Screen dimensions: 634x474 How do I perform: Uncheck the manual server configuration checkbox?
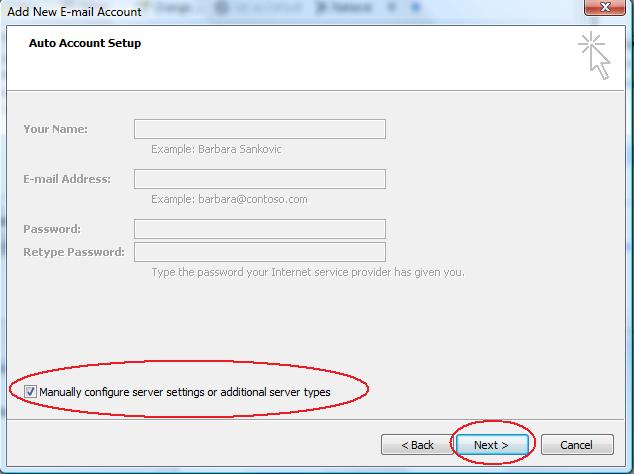tap(30, 392)
